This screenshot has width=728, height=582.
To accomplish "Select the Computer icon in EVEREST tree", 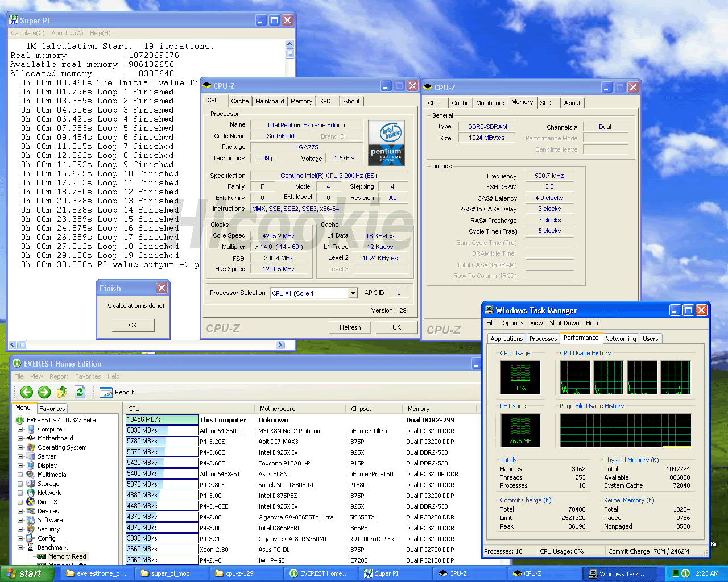I will [31, 429].
